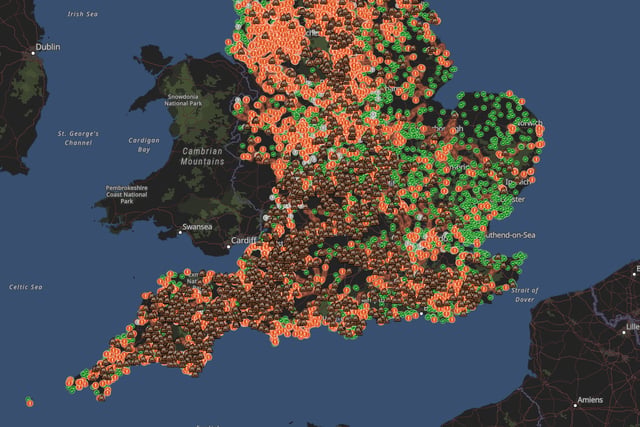Click the Cardigan Bay label
This screenshot has height=427, width=640.
click(144, 145)
